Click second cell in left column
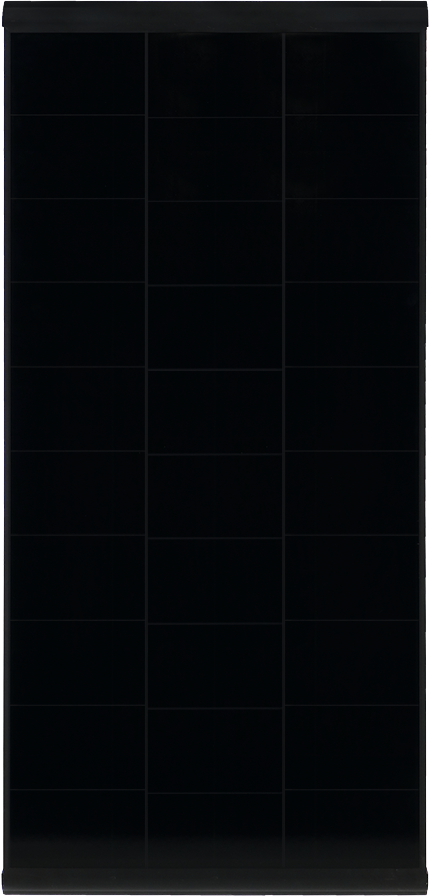Screen dimensions: 433x896 78,157
